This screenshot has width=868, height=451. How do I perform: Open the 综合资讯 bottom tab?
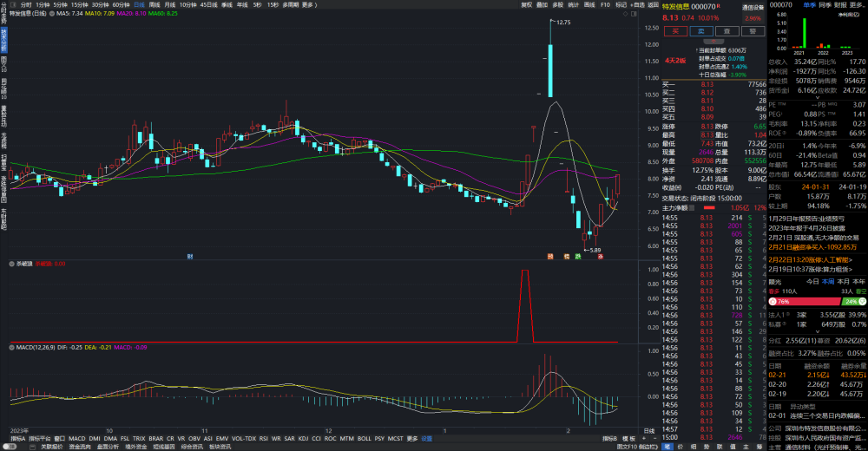192,447
